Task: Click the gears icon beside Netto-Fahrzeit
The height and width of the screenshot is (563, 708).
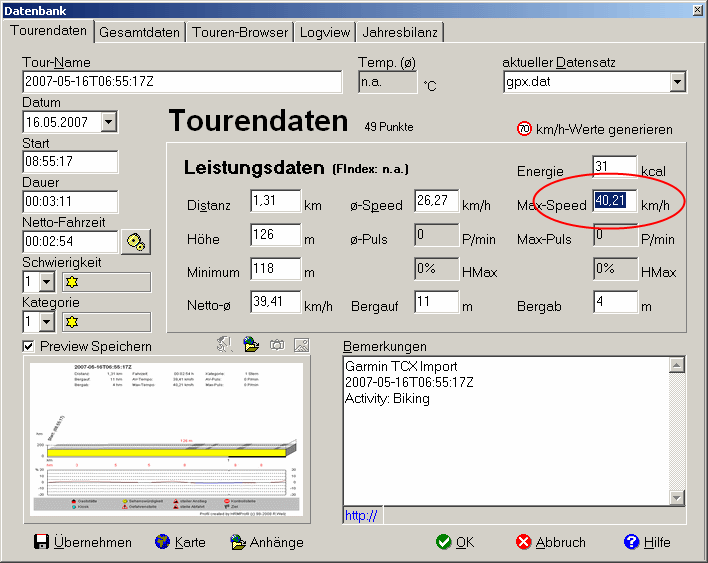Action: coord(136,242)
